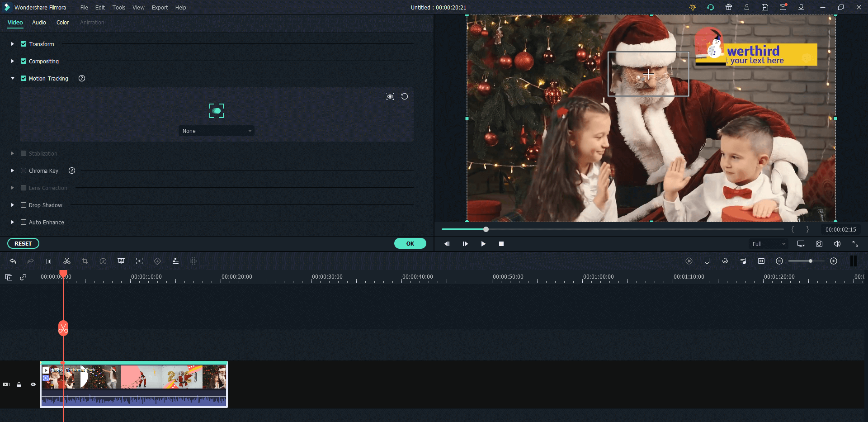Expand the Auto Enhance section arrow
Viewport: 868px width, 422px height.
click(x=13, y=222)
